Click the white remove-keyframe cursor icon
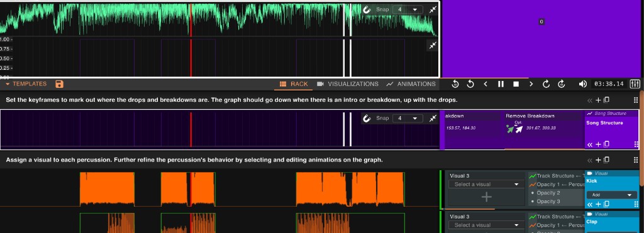The height and width of the screenshot is (233, 644). (519, 129)
